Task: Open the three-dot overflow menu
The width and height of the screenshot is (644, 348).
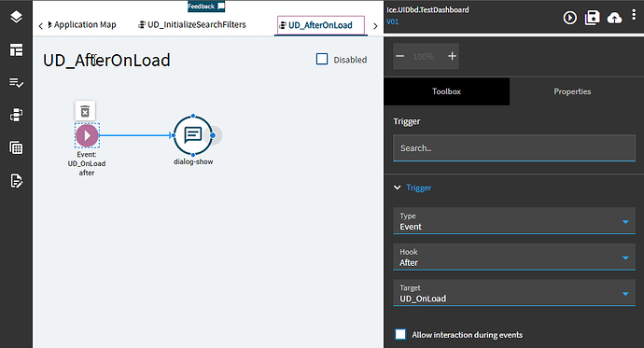Action: pos(634,15)
